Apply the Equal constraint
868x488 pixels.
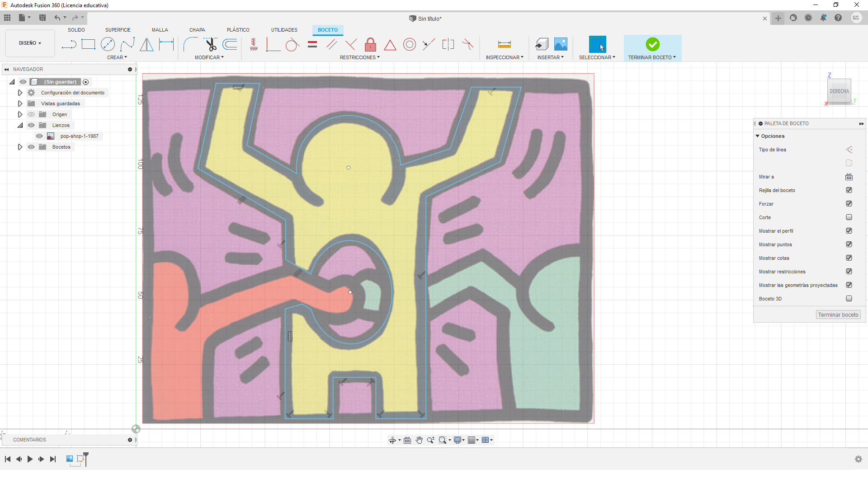pos(312,44)
